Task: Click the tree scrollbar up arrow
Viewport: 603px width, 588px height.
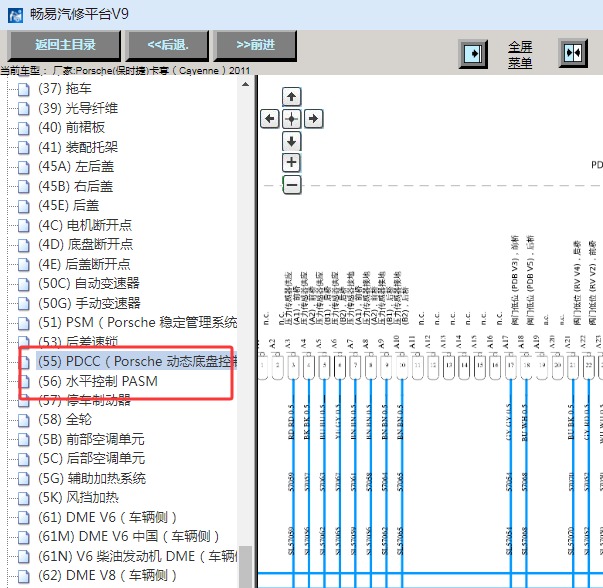Action: pyautogui.click(x=245, y=84)
